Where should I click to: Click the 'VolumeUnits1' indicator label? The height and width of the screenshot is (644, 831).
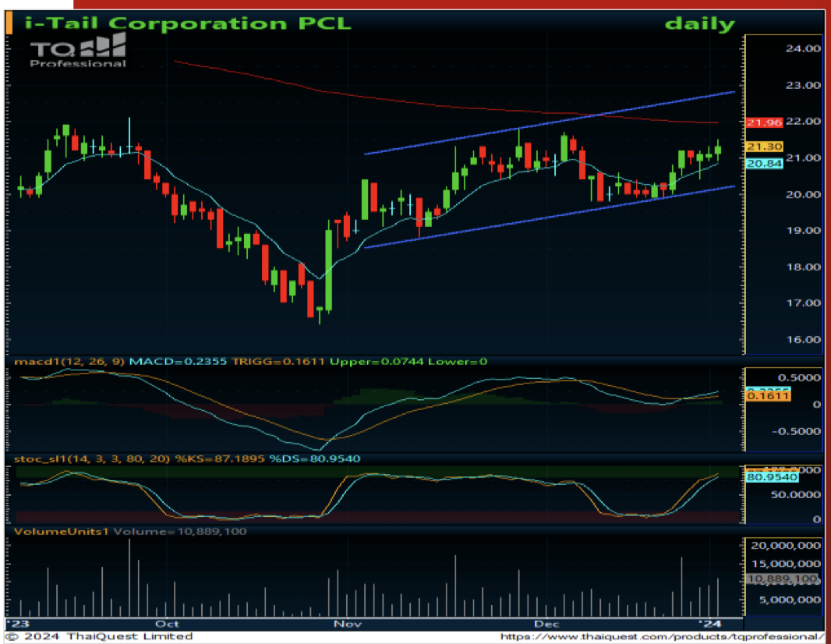pos(61,531)
